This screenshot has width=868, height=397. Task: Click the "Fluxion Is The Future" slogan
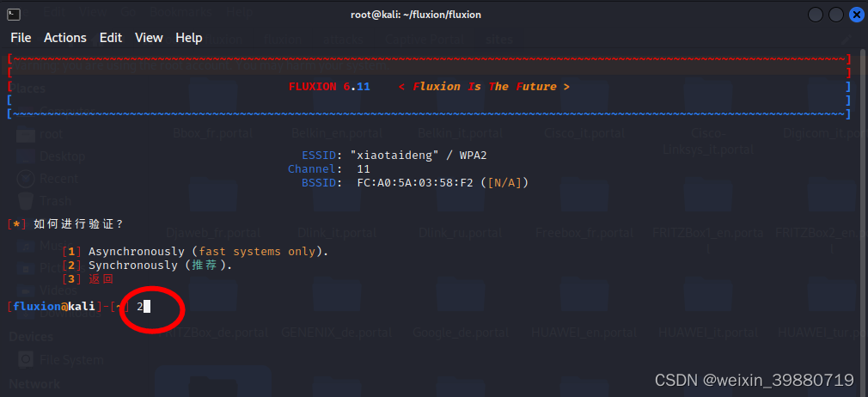click(x=485, y=87)
